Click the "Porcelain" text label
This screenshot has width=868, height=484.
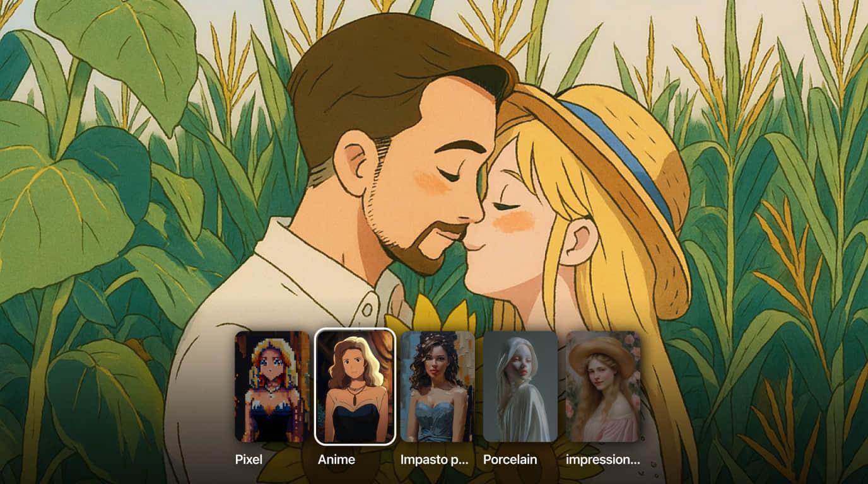(510, 459)
